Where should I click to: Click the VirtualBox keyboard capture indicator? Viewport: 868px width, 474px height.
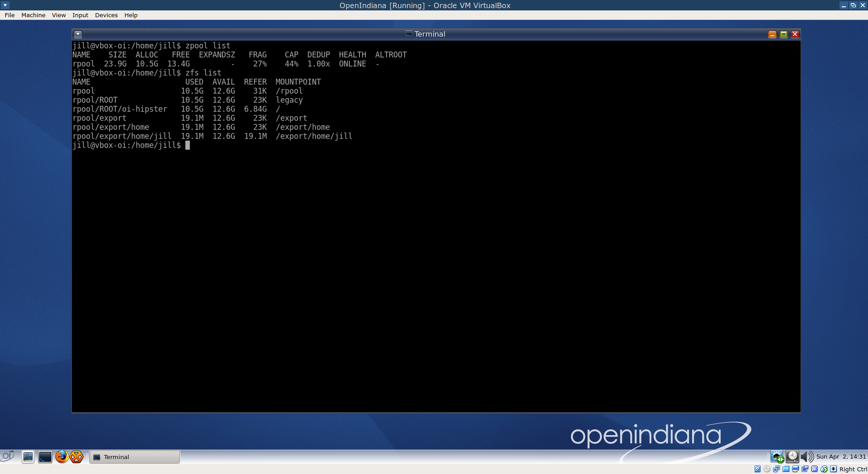point(834,469)
